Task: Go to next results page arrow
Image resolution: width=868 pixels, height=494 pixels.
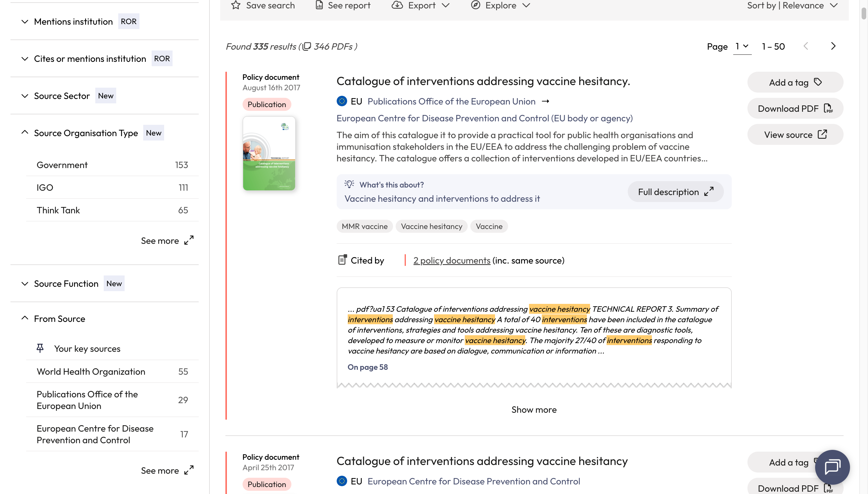Action: pyautogui.click(x=833, y=46)
